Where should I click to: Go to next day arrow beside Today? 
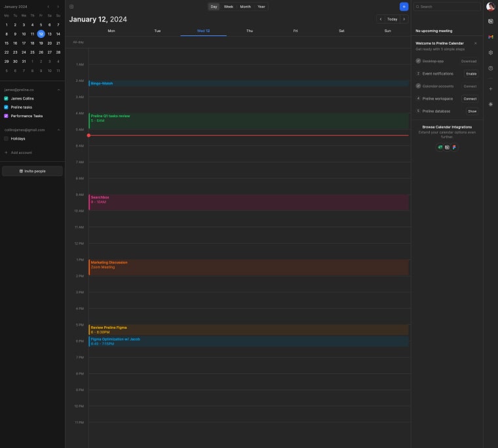tap(404, 19)
